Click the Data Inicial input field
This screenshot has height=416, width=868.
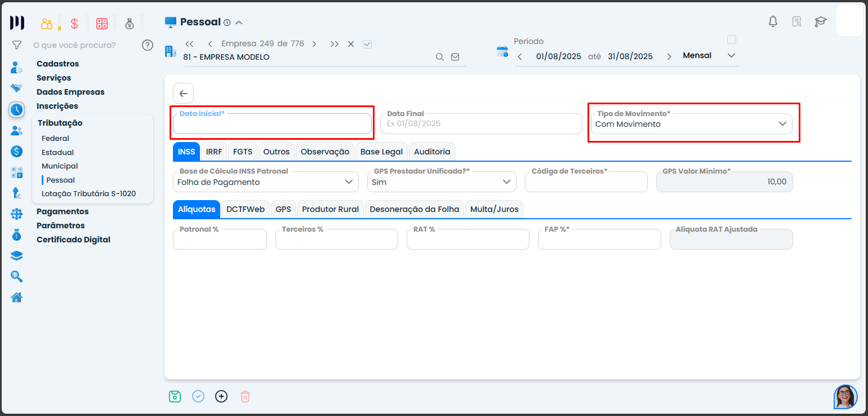272,124
